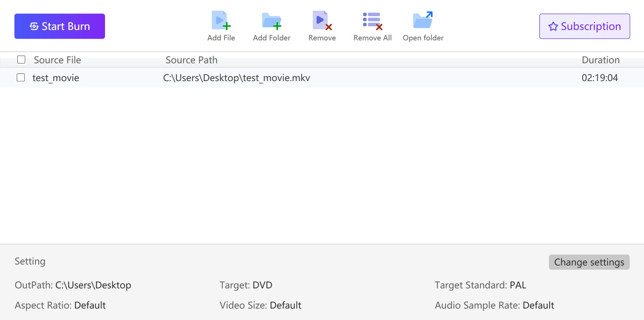Screen dimensions: 644x320
Task: Check the test_movie row checkbox
Action: click(21, 78)
